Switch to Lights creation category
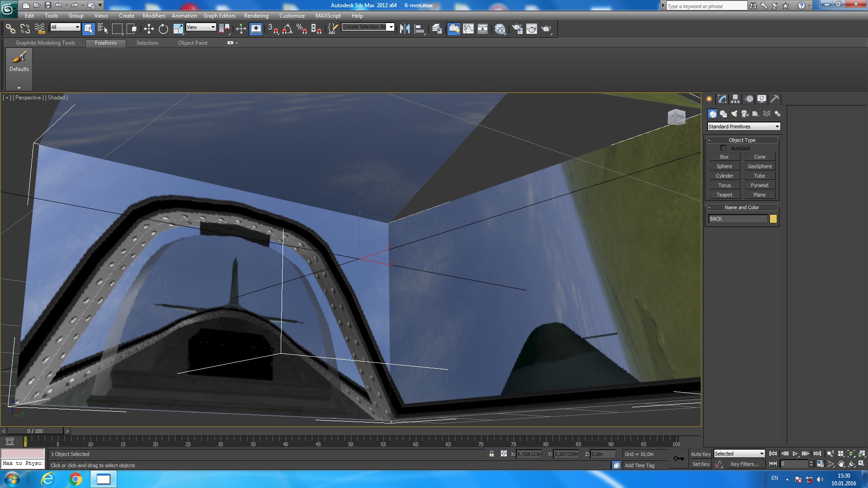Viewport: 868px width, 488px height. pyautogui.click(x=734, y=114)
